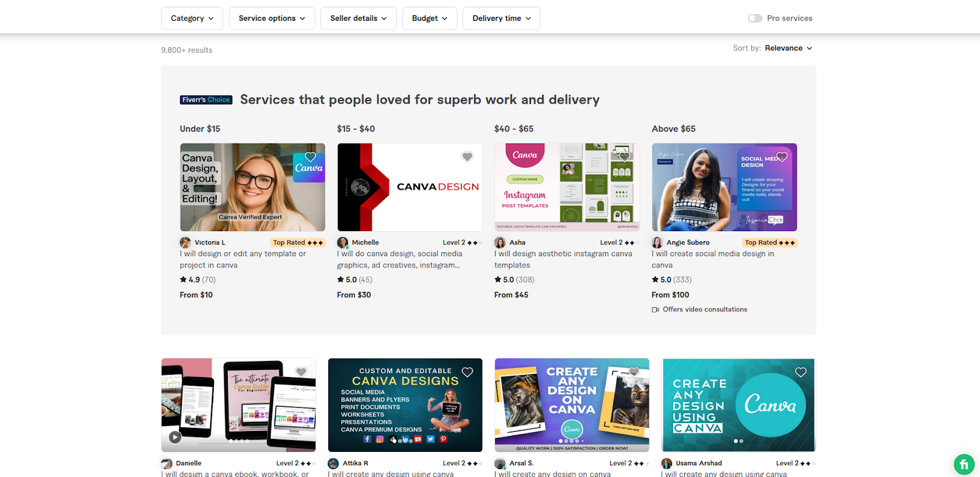
Task: Click Asha's profile avatar
Action: click(x=500, y=243)
